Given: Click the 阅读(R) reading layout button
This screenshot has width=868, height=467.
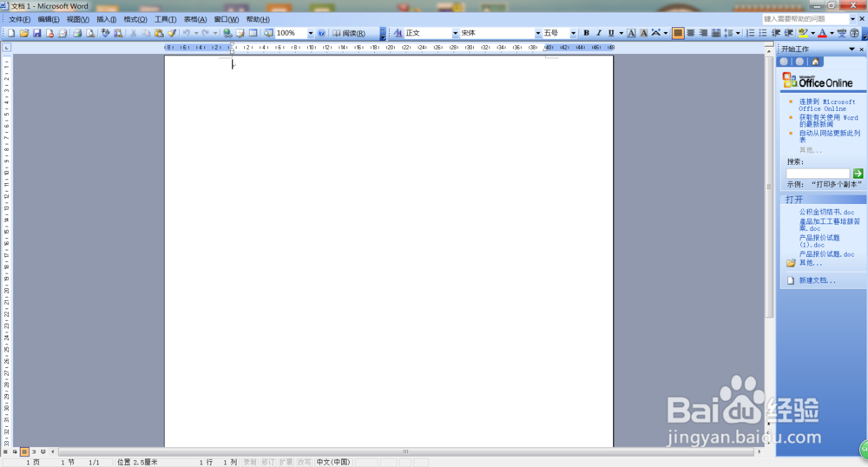Looking at the screenshot, I should [x=349, y=33].
